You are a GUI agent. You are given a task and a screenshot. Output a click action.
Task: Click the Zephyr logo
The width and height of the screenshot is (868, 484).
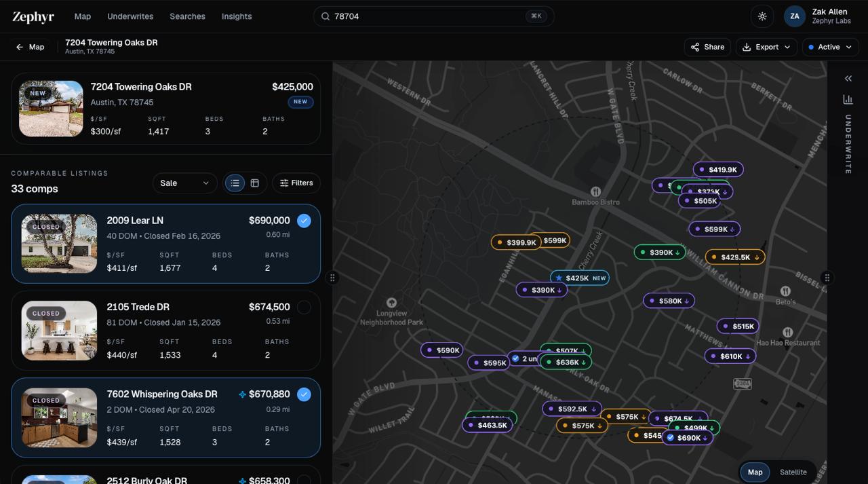pyautogui.click(x=33, y=17)
